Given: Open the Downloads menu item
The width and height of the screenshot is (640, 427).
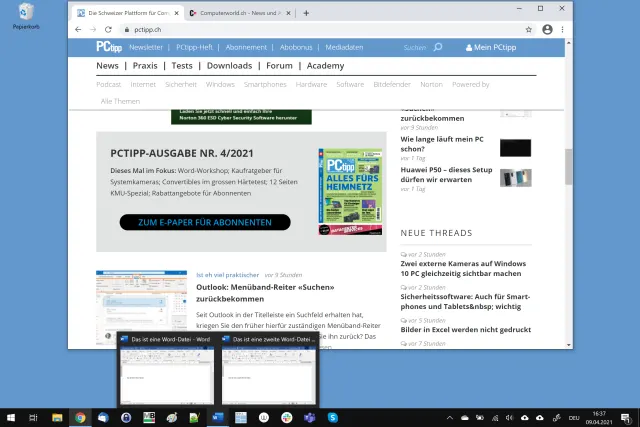Looking at the screenshot, I should point(229,65).
